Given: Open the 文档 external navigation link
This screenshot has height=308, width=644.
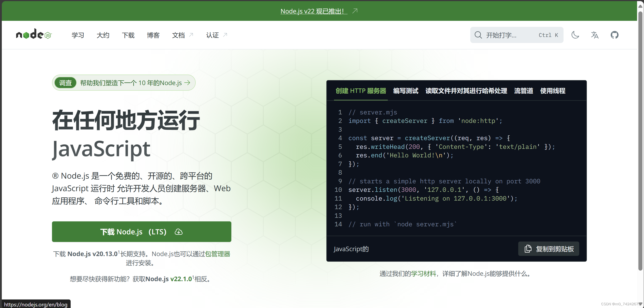Looking at the screenshot, I should pos(183,35).
